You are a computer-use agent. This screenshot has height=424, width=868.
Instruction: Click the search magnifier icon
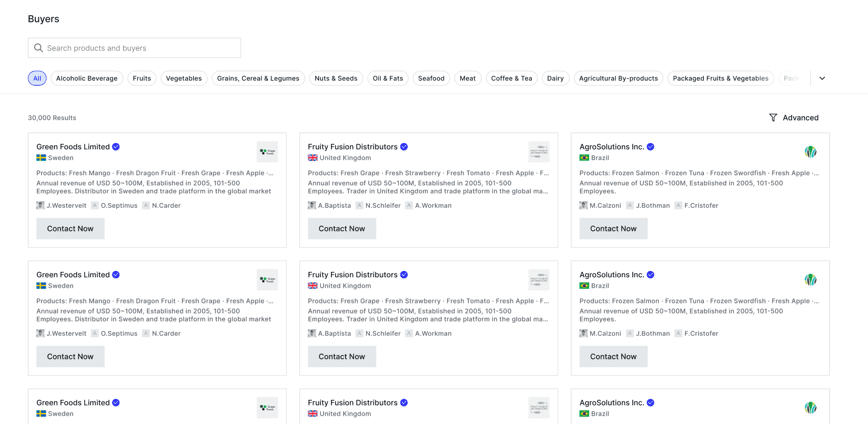pos(38,48)
